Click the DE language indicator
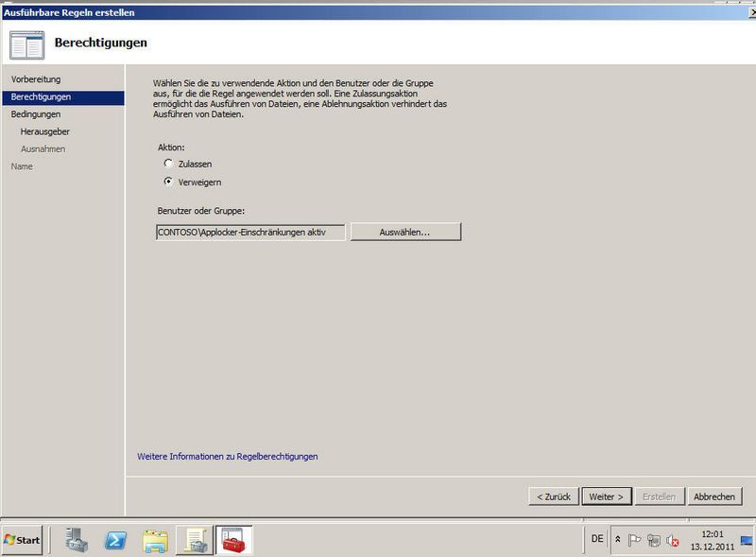Viewport: 756px width, 557px height. (x=597, y=539)
